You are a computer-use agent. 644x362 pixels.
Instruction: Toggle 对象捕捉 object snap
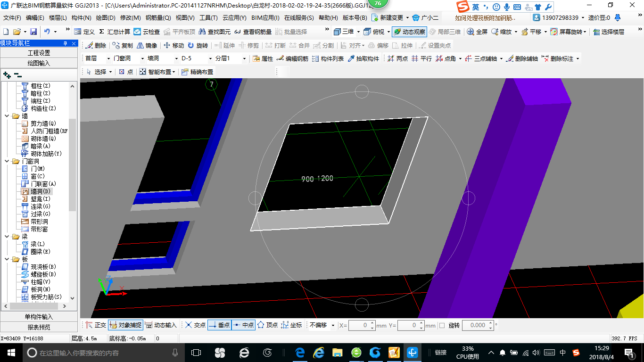click(125, 325)
